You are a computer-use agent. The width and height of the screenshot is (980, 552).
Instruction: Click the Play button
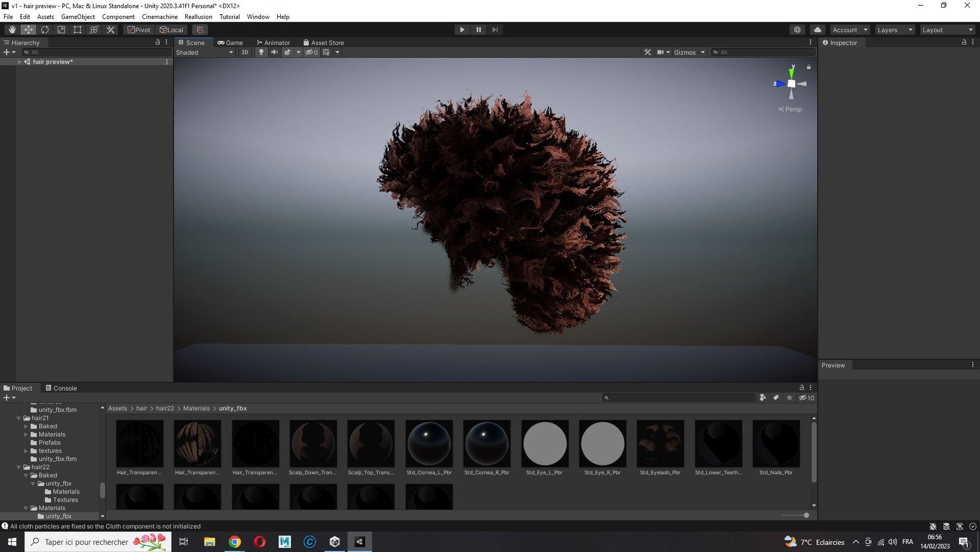point(462,30)
